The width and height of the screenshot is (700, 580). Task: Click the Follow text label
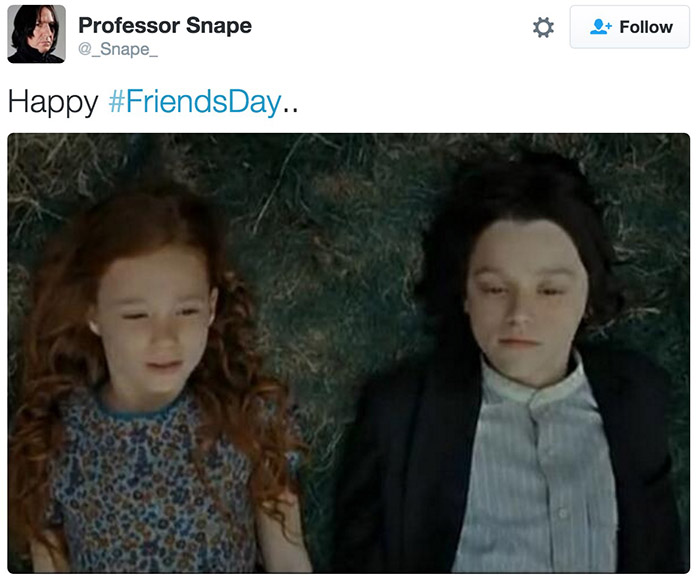(646, 27)
